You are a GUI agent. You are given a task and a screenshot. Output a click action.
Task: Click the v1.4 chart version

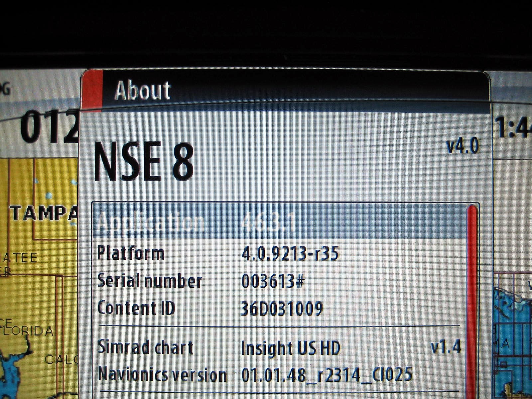[x=446, y=347]
